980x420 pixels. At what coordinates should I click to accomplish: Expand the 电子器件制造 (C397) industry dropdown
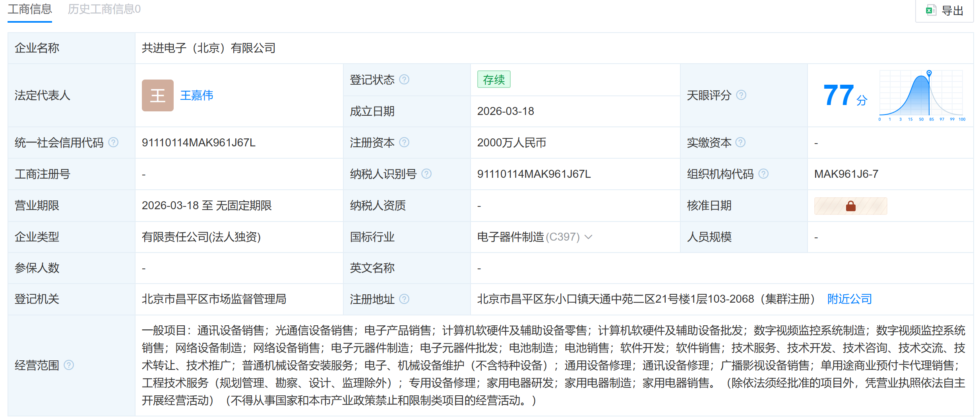tap(589, 237)
